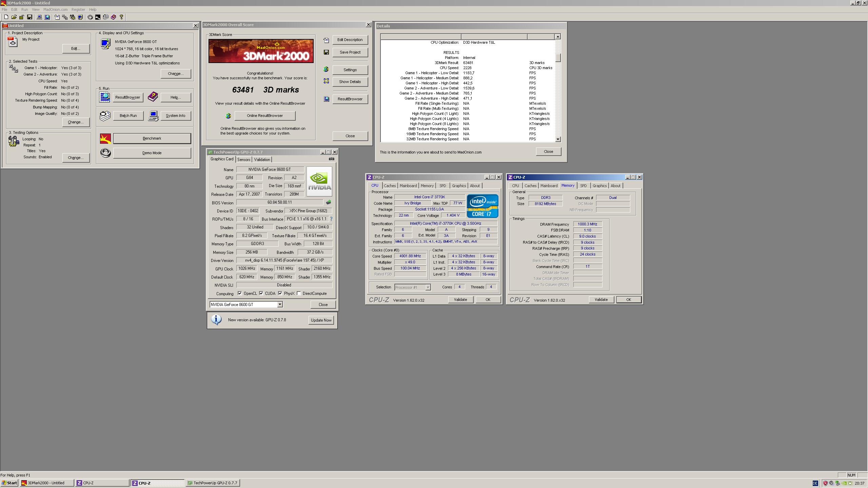
Task: Click Change in Display and CPU Settings
Action: click(x=176, y=74)
